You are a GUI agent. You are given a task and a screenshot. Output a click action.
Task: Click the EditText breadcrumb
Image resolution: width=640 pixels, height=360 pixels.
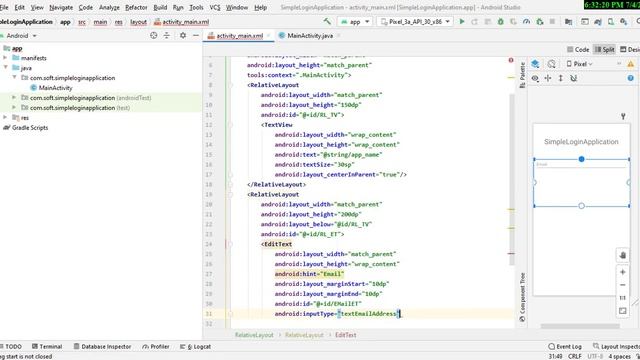345,335
